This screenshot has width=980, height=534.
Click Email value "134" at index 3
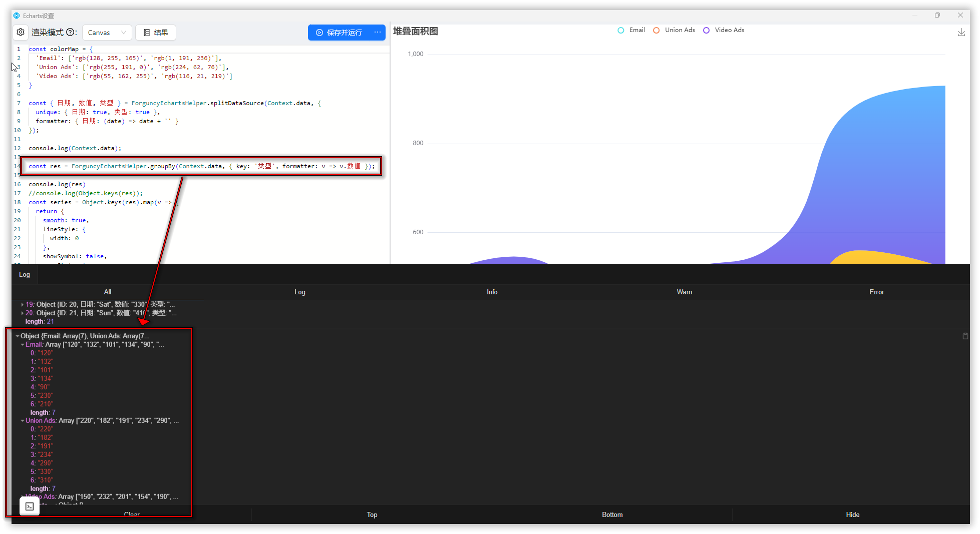[x=45, y=378]
